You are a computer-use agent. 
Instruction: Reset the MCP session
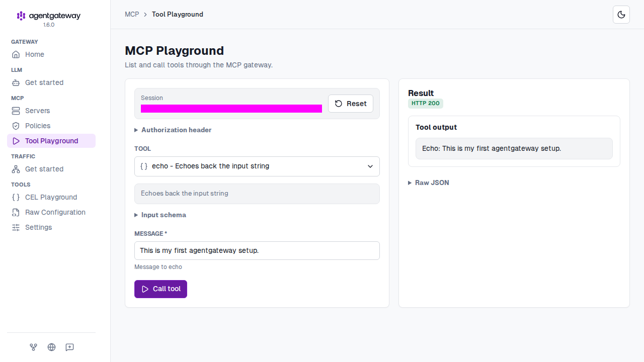[x=351, y=104]
